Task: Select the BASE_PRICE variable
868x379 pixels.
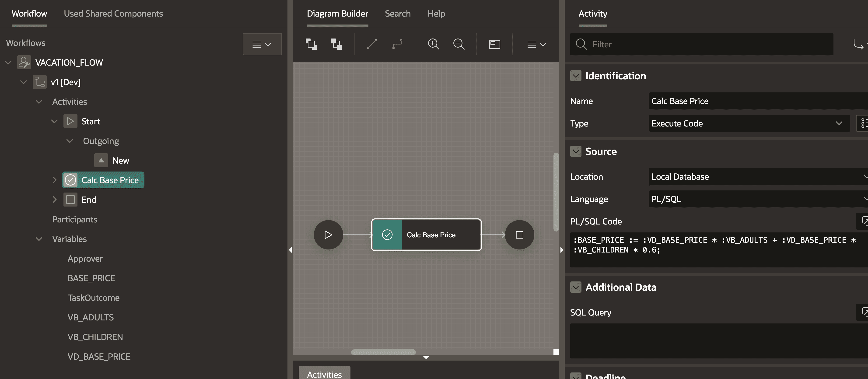Action: [91, 278]
